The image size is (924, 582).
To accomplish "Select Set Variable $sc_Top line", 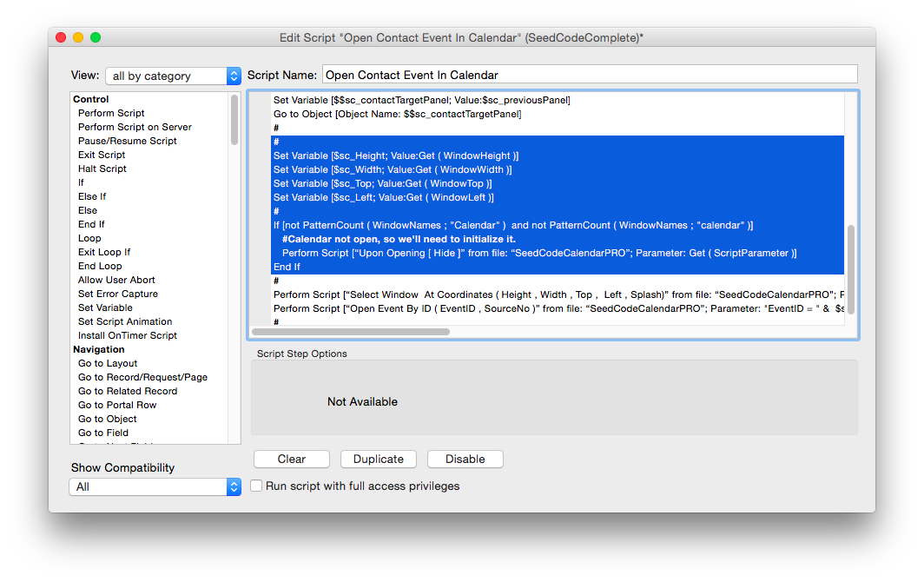I will [382, 183].
